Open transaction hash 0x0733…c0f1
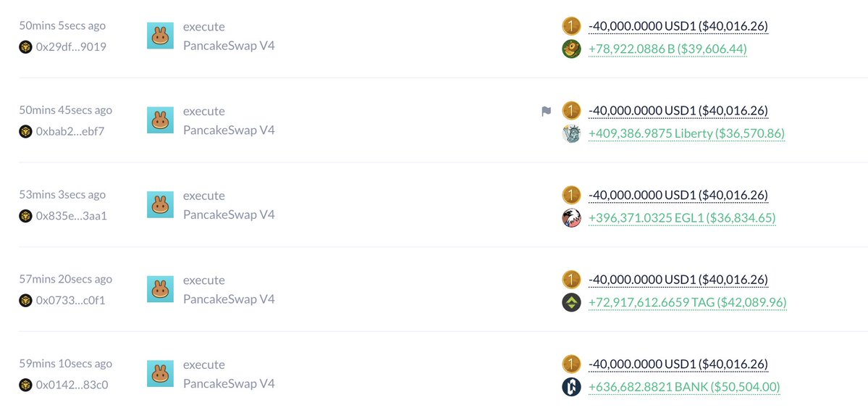This screenshot has height=413, width=868. (x=70, y=301)
